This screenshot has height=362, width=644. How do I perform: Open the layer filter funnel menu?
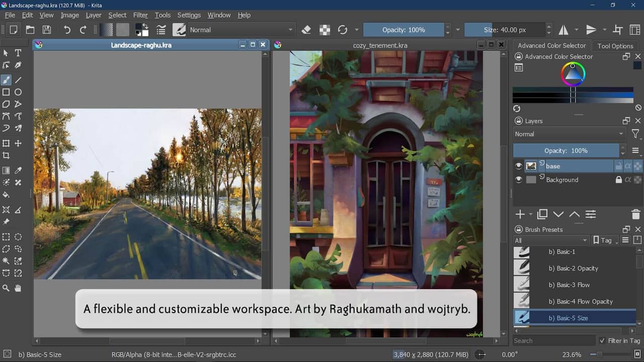635,134
